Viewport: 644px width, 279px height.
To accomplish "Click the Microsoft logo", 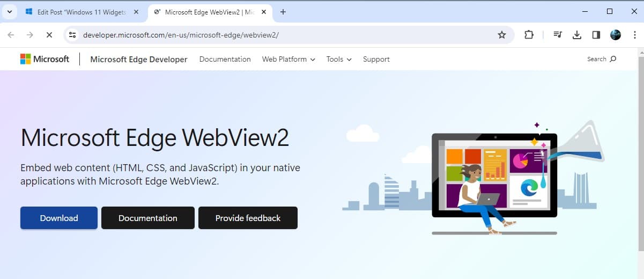I will (x=45, y=59).
